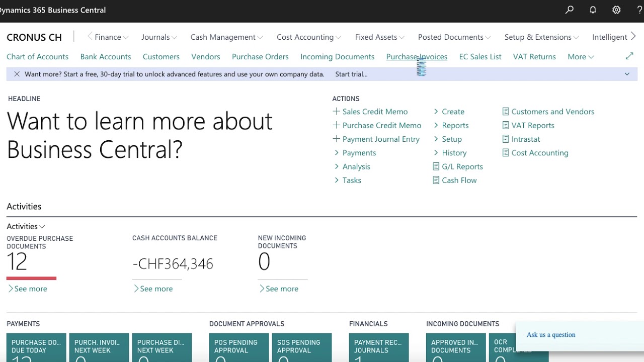Open the Cost Accounting menu
The height and width of the screenshot is (362, 644).
(x=309, y=37)
